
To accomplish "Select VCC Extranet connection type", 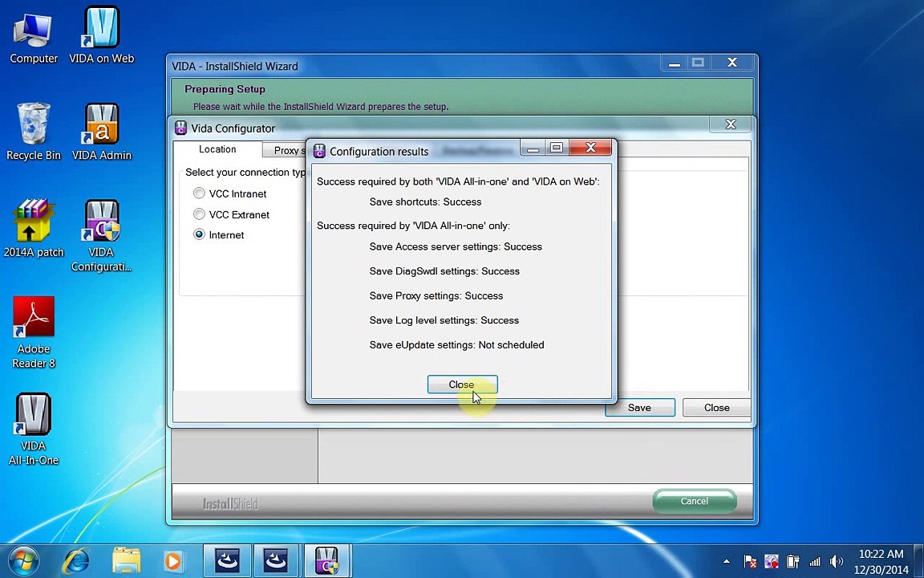I will (x=232, y=214).
